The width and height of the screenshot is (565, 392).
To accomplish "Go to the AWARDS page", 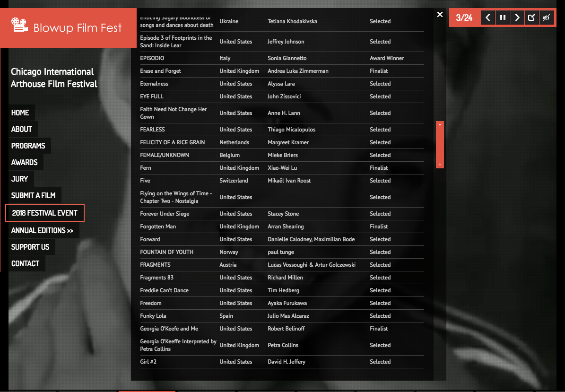I will point(25,162).
